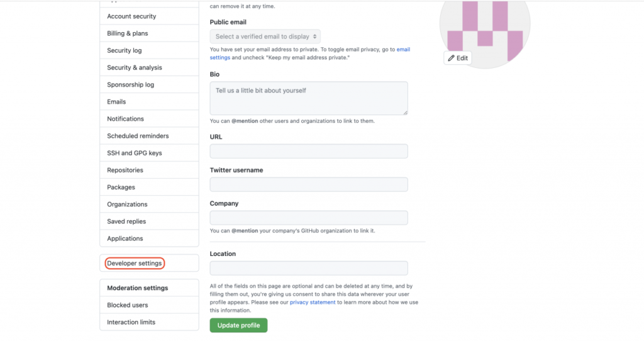
Task: Focus the URL input field
Action: (x=308, y=151)
